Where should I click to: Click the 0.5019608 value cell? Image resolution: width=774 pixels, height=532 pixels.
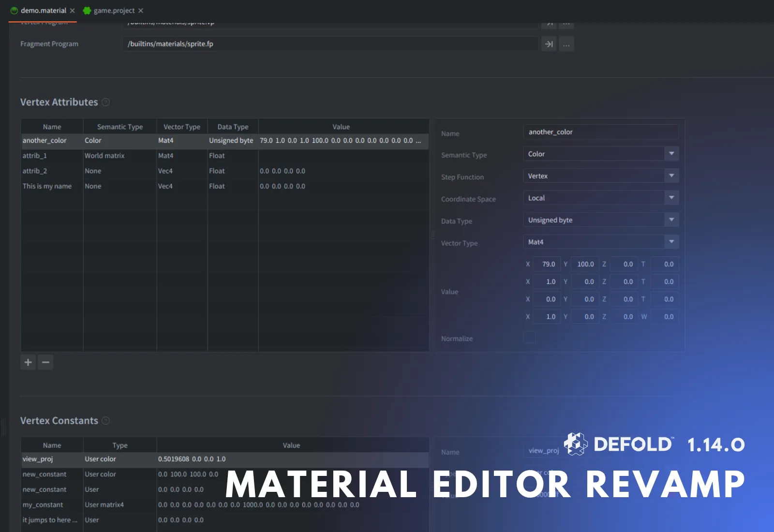293,459
